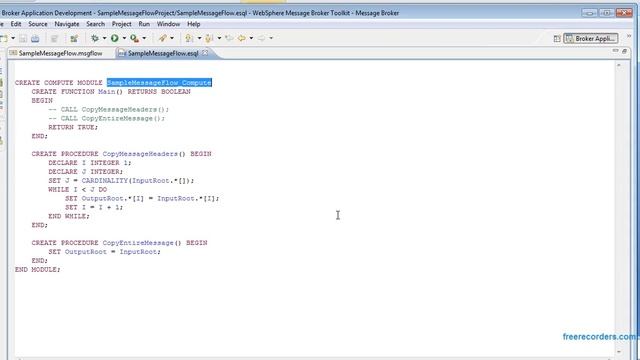Maximize the editor area icon
The image size is (640, 360).
coord(624,51)
